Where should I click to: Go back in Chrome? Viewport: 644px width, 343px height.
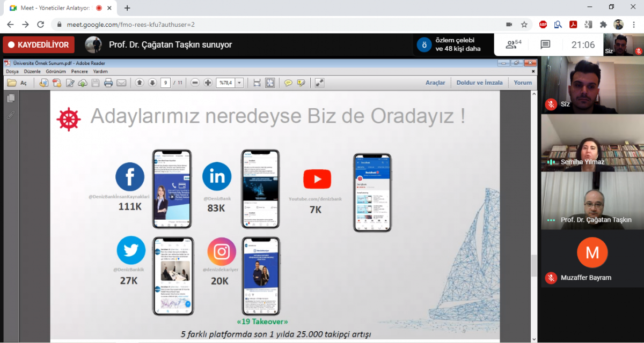point(10,24)
